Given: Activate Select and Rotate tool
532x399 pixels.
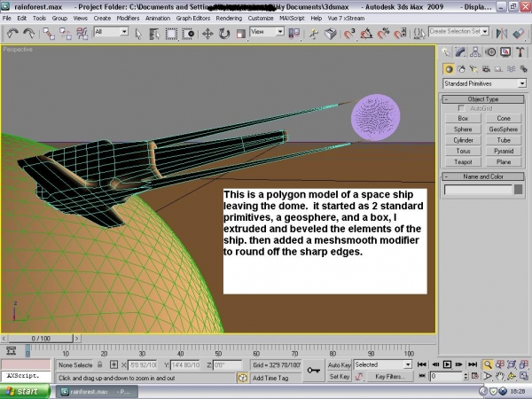Looking at the screenshot, I should click(x=224, y=34).
